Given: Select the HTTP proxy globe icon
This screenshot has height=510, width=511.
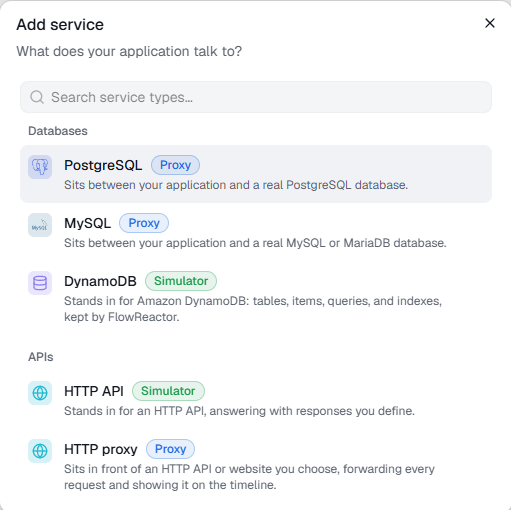Looking at the screenshot, I should [40, 451].
